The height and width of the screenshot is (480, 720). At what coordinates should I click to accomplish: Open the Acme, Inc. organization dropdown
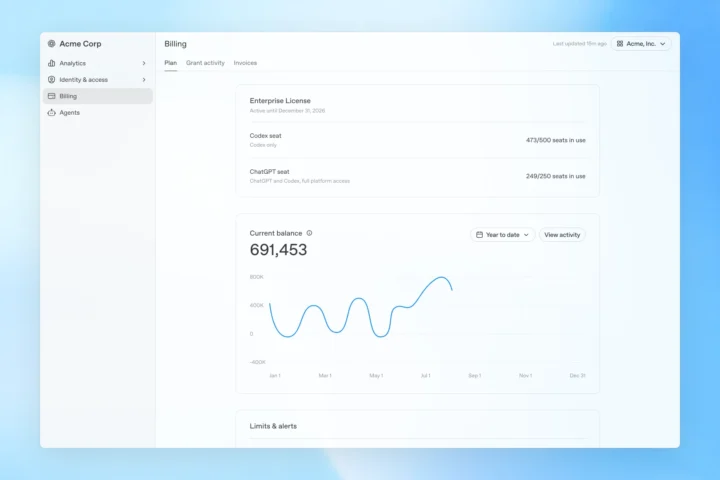tap(641, 44)
